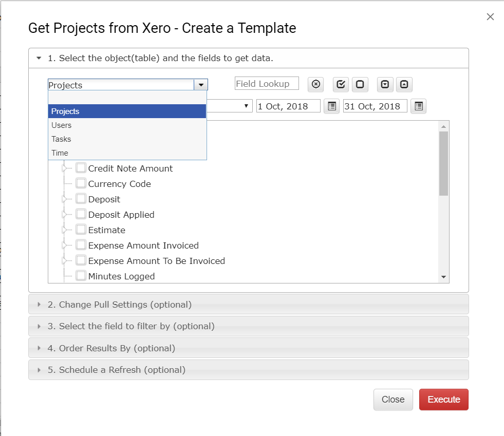The image size is (504, 436).
Task: Click the Close button
Action: (393, 400)
